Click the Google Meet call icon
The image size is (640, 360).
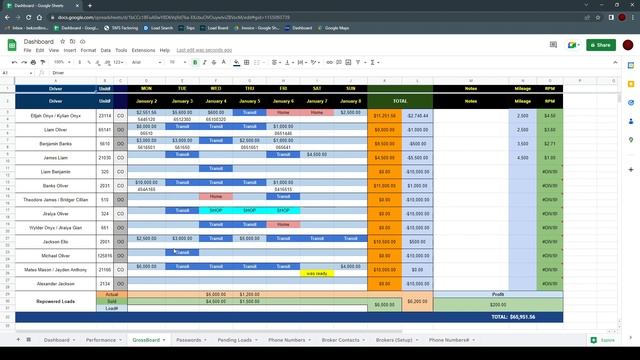click(573, 45)
